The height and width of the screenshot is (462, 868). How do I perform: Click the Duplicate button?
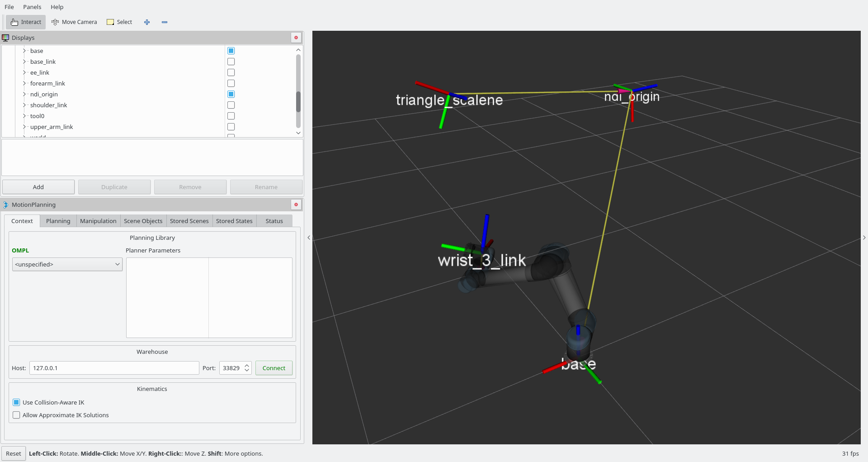coord(114,187)
